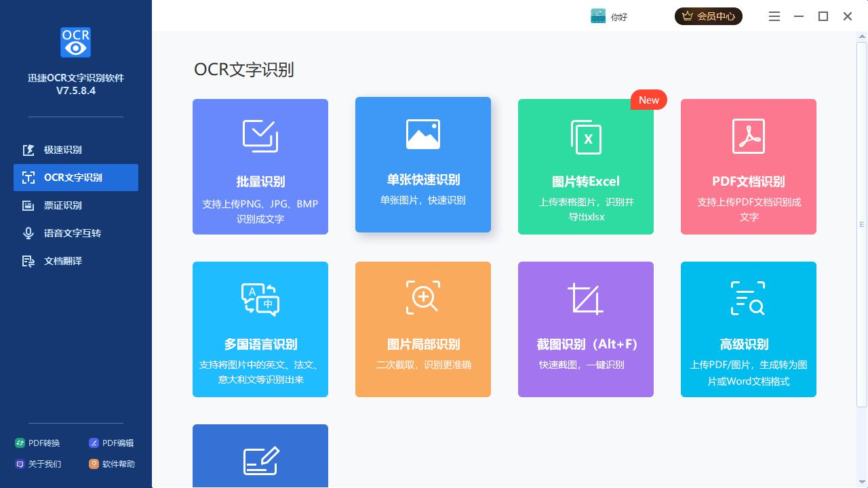868x488 pixels.
Task: Open 语音文字互转 section
Action: [76, 233]
